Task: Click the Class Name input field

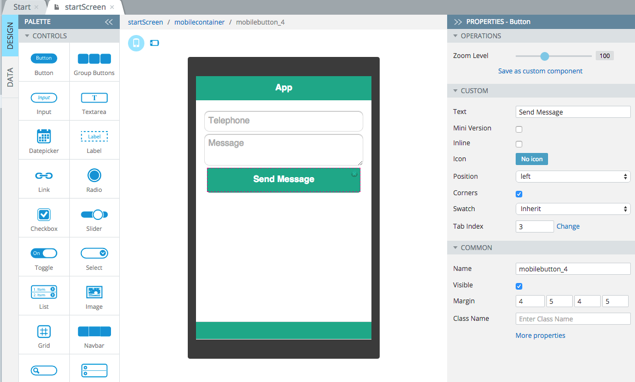Action: (573, 319)
